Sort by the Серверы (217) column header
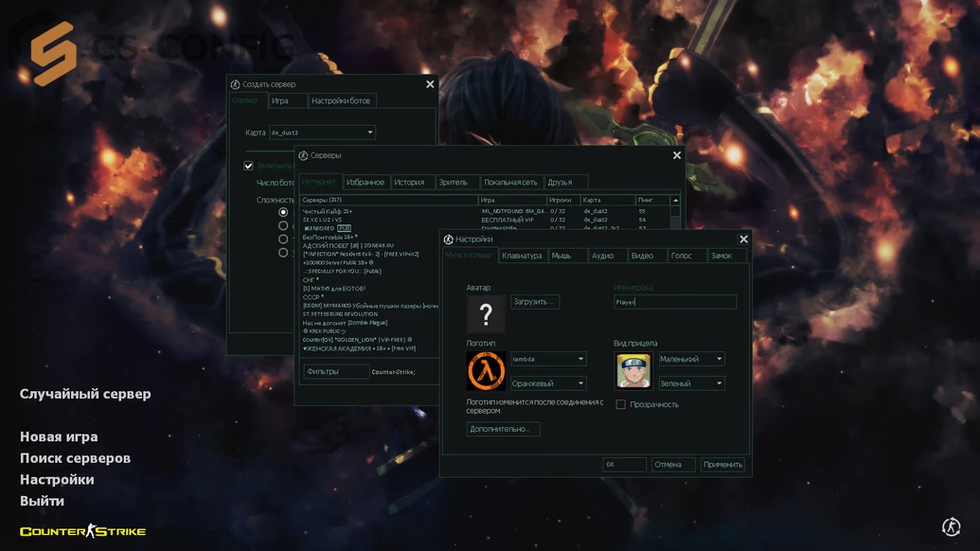 [x=389, y=200]
